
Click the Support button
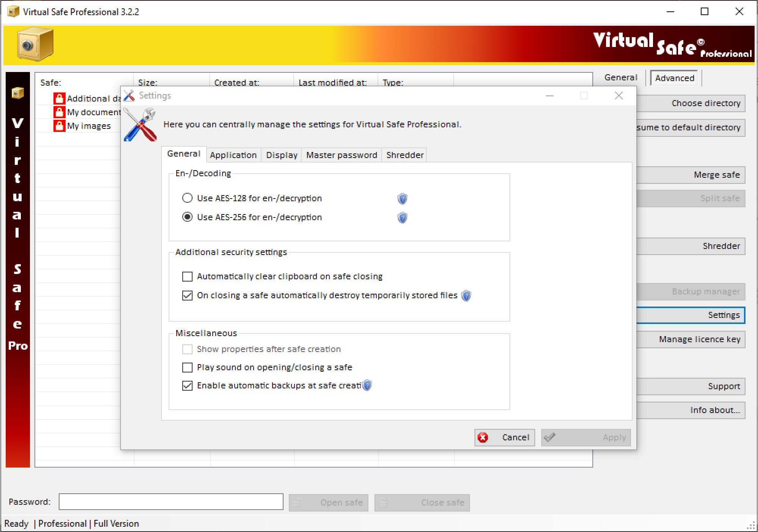click(x=691, y=386)
